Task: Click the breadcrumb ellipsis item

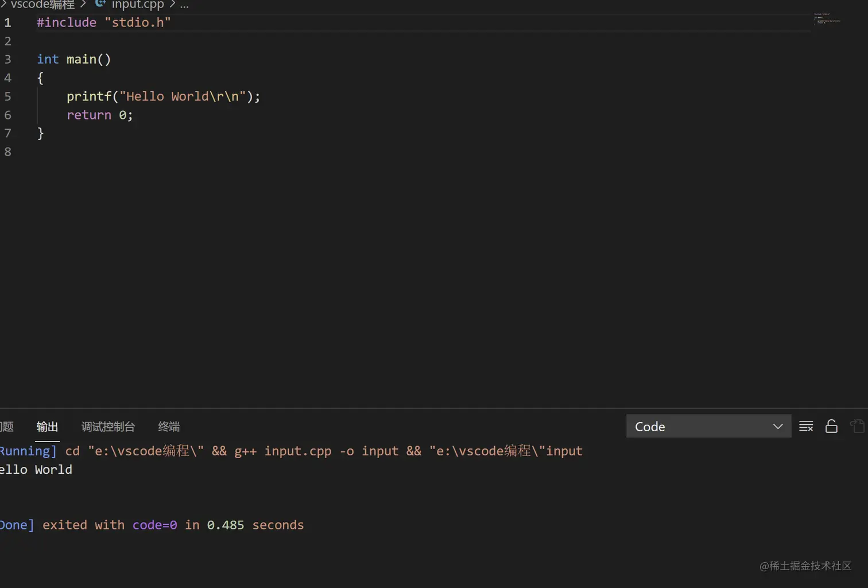Action: [184, 5]
